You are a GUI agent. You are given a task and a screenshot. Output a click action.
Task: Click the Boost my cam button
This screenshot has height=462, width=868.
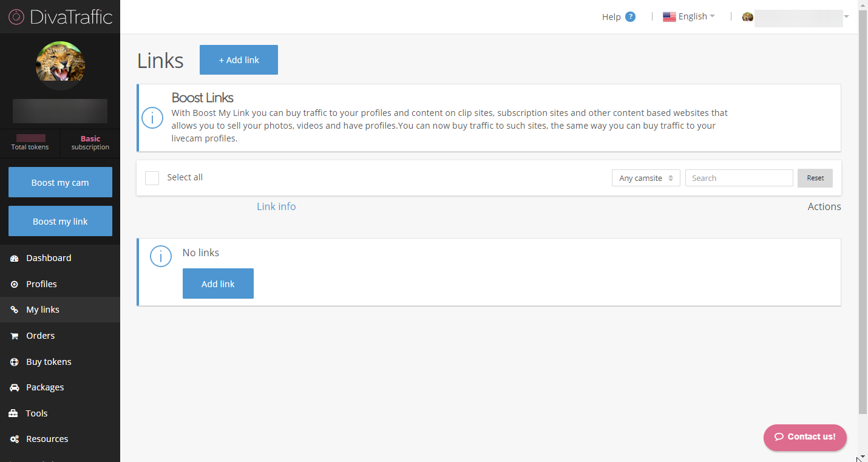(60, 182)
